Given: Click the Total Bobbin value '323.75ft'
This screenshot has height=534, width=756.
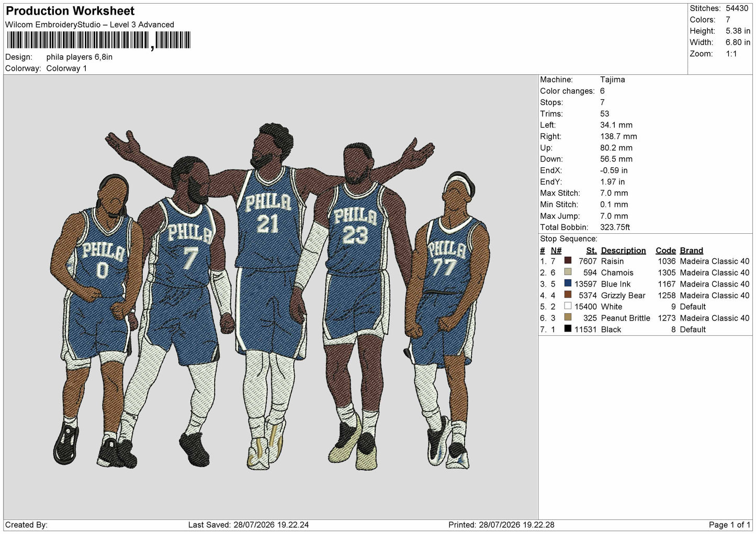Looking at the screenshot, I should click(615, 228).
